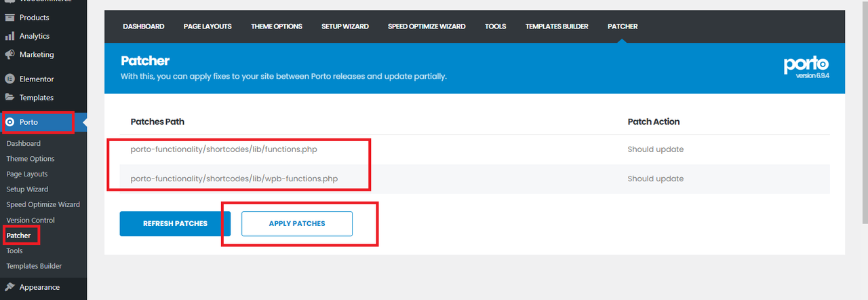Image resolution: width=868 pixels, height=300 pixels.
Task: Switch to SPEED OPTIMIZE WIZARD tab
Action: coord(427,26)
